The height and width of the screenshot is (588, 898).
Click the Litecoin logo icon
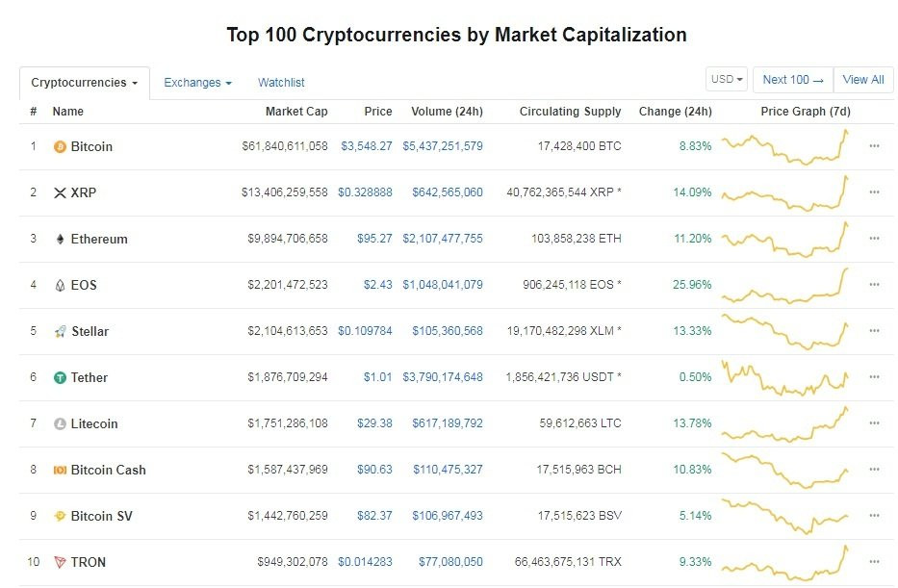click(60, 424)
